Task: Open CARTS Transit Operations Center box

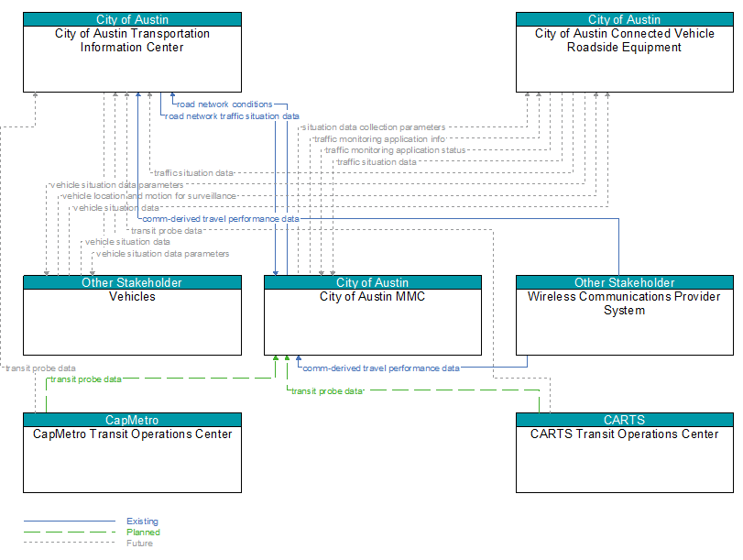Action: (625, 453)
